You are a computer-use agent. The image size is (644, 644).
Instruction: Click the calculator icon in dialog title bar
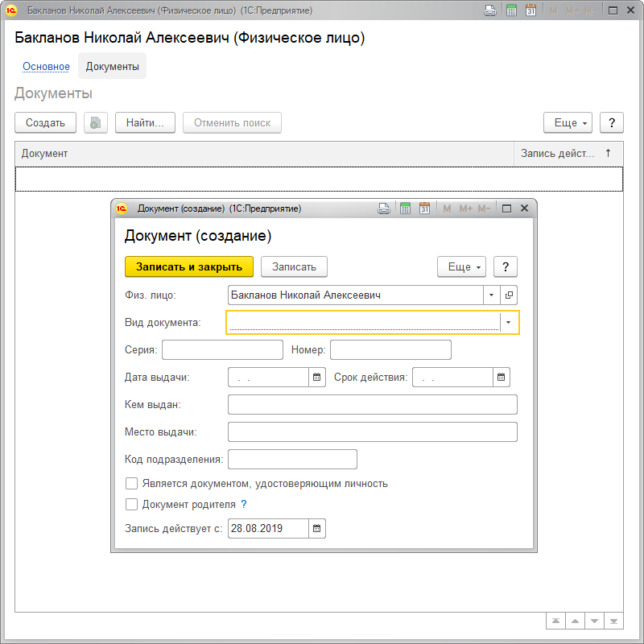(405, 208)
